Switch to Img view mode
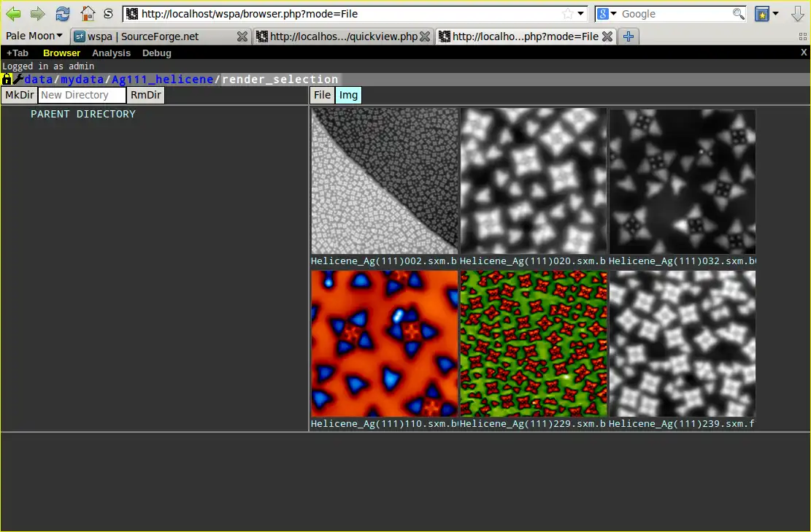The image size is (811, 532). (348, 95)
